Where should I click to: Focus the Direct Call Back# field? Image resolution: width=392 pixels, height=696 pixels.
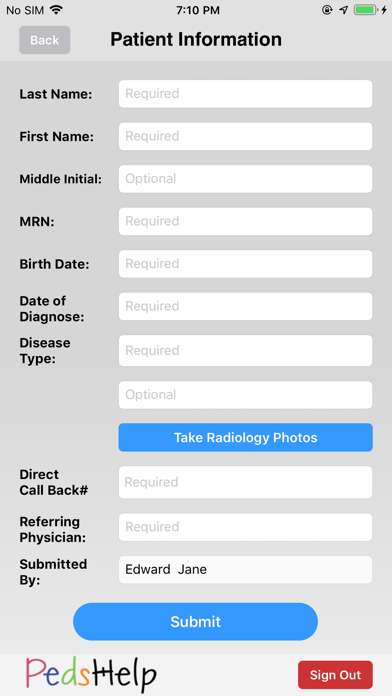point(245,482)
